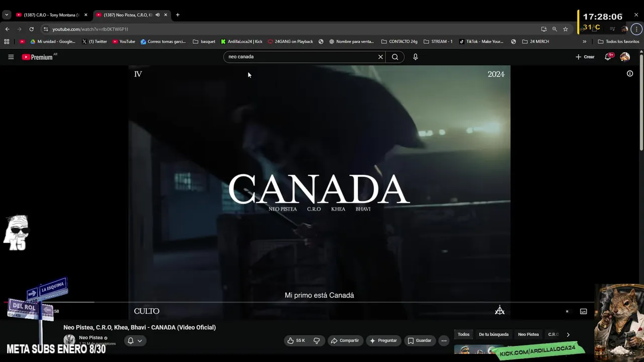Open basquet bookmarks folder

[x=204, y=42]
